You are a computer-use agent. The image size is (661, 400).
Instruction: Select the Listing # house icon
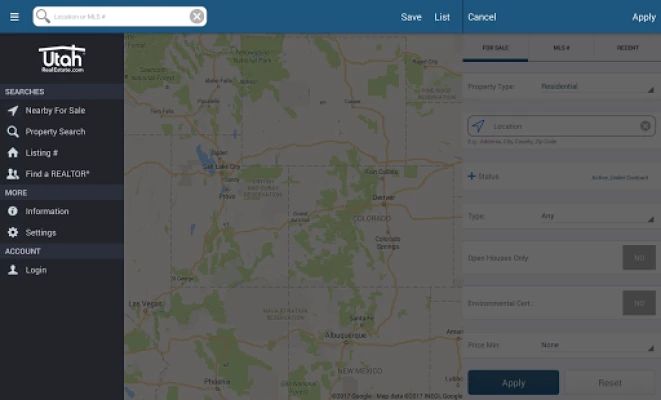tap(13, 153)
